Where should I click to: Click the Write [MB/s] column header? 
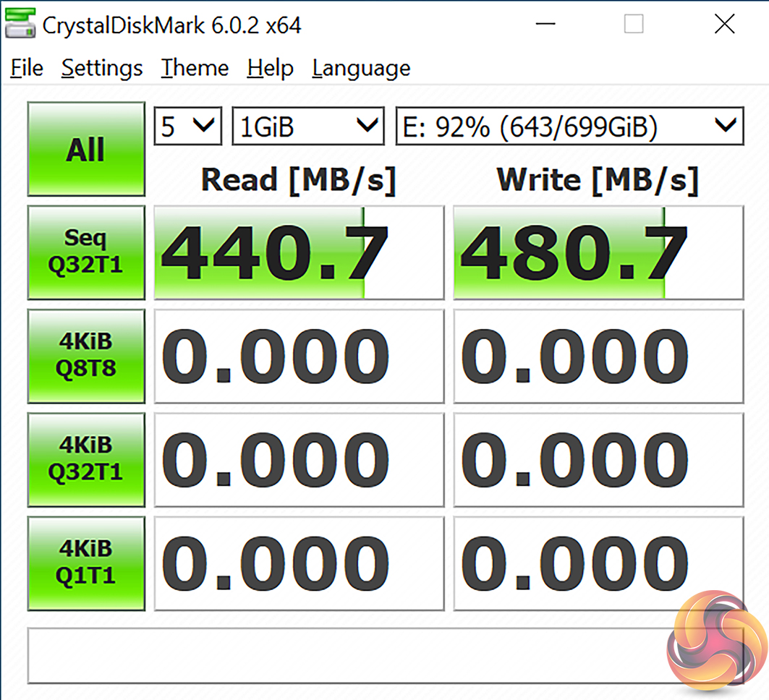click(598, 180)
